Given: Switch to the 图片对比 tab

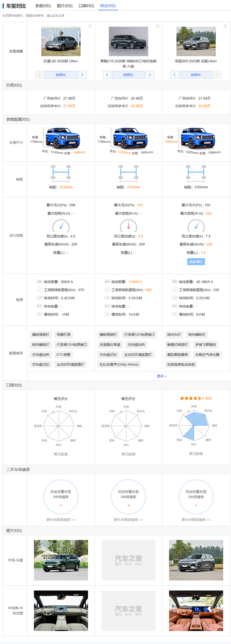Looking at the screenshot, I should 65,6.
